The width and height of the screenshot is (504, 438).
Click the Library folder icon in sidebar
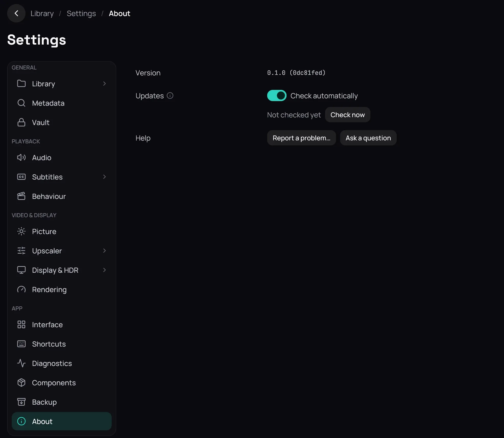click(x=21, y=84)
